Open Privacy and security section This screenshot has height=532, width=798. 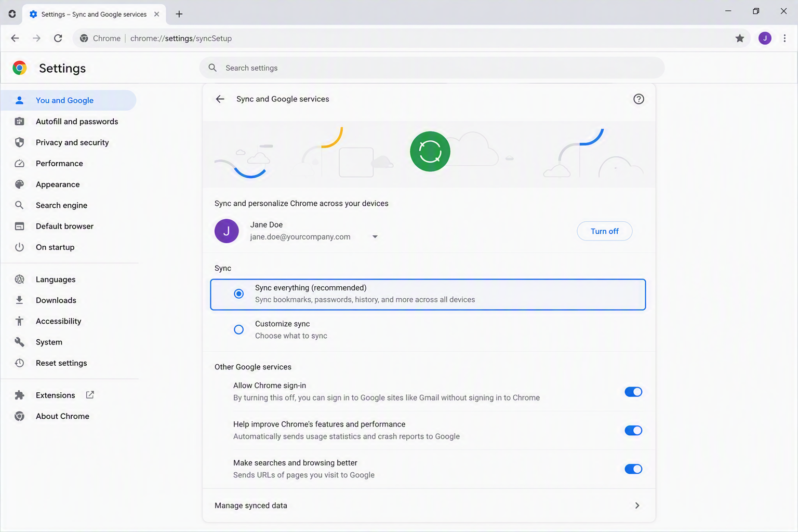pyautogui.click(x=69, y=142)
